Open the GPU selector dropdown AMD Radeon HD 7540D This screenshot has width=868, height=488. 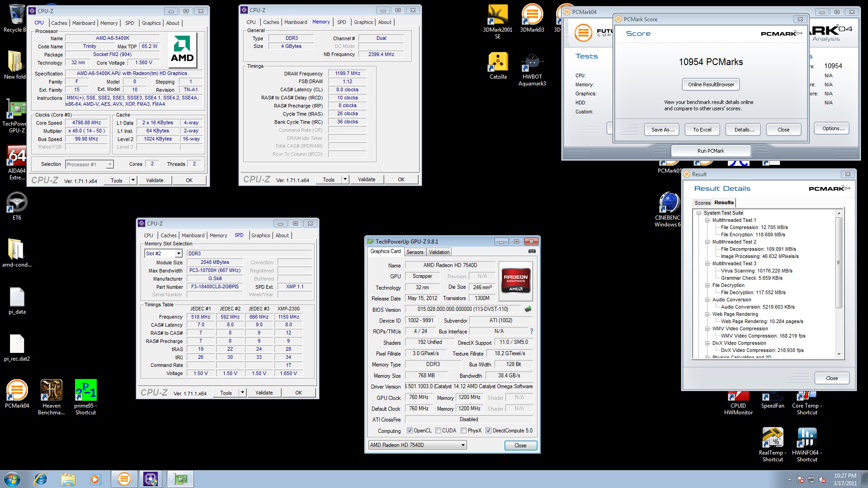coord(417,445)
